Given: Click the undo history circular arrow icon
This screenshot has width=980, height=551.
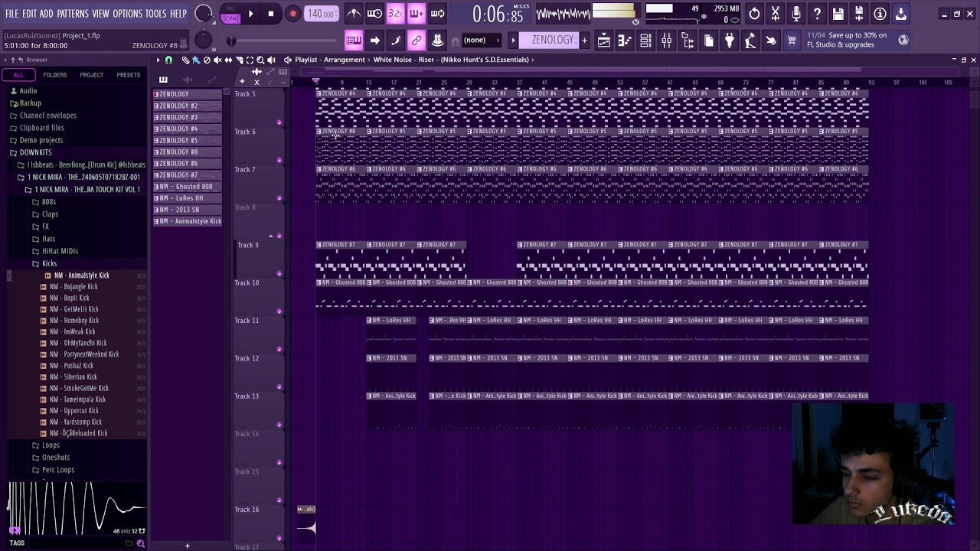Looking at the screenshot, I should click(x=754, y=13).
